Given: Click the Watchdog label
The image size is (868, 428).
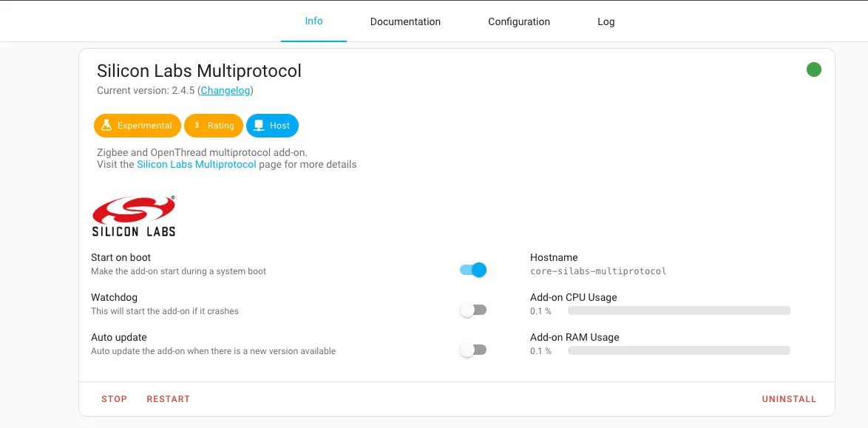Looking at the screenshot, I should 114,297.
